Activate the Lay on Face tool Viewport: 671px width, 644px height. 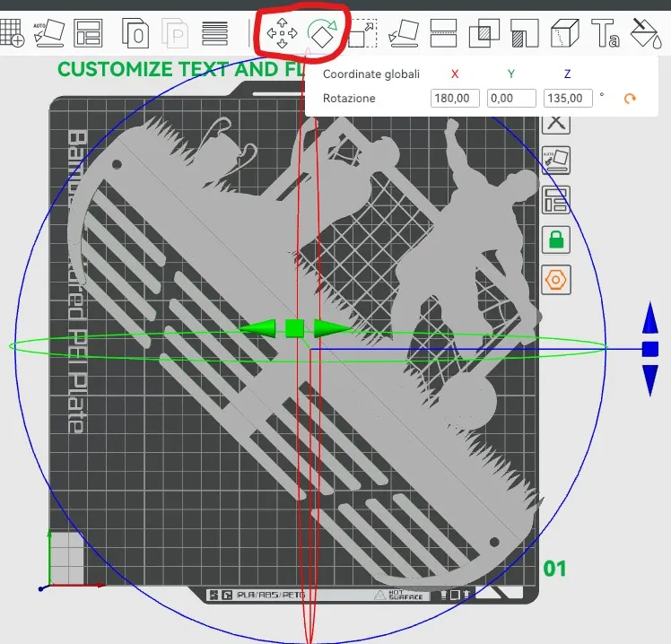point(403,33)
